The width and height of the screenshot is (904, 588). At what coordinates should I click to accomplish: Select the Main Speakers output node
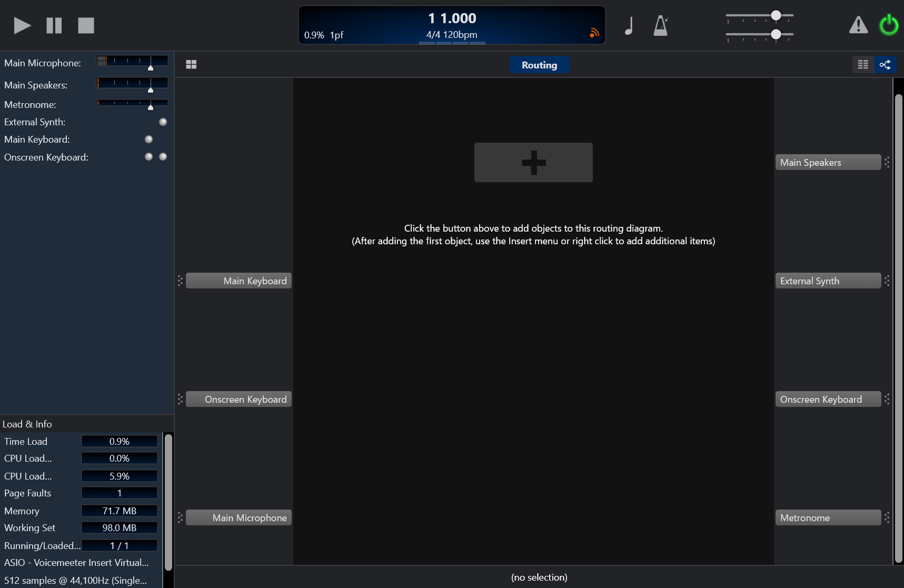828,162
